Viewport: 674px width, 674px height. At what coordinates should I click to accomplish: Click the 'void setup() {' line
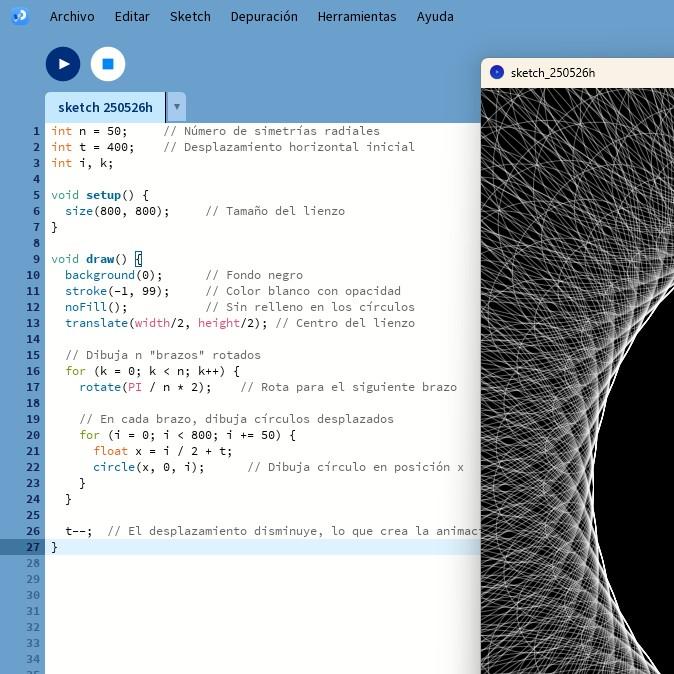pos(100,195)
